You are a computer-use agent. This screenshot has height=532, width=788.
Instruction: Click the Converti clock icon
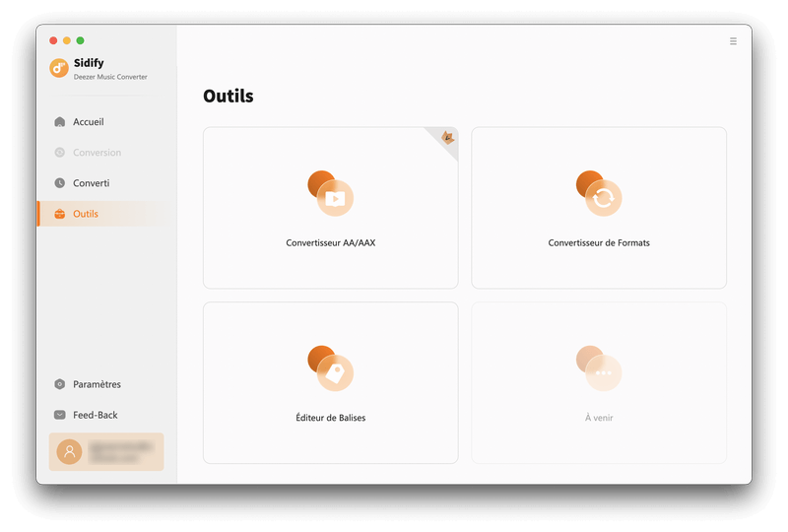60,183
